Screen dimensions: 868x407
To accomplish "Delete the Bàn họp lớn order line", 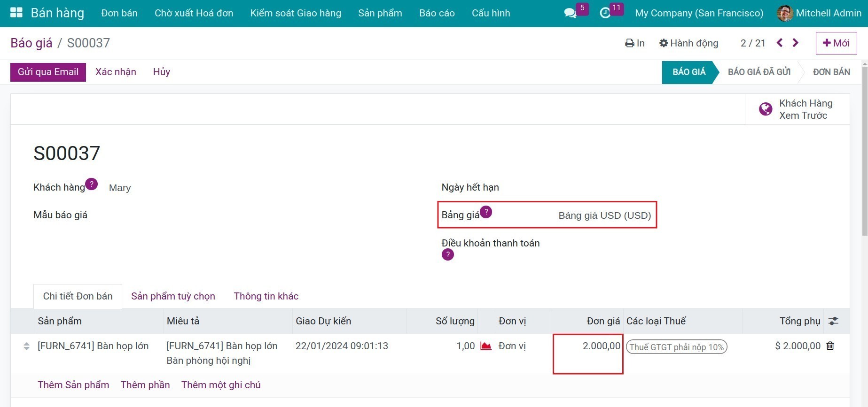I will pyautogui.click(x=830, y=346).
